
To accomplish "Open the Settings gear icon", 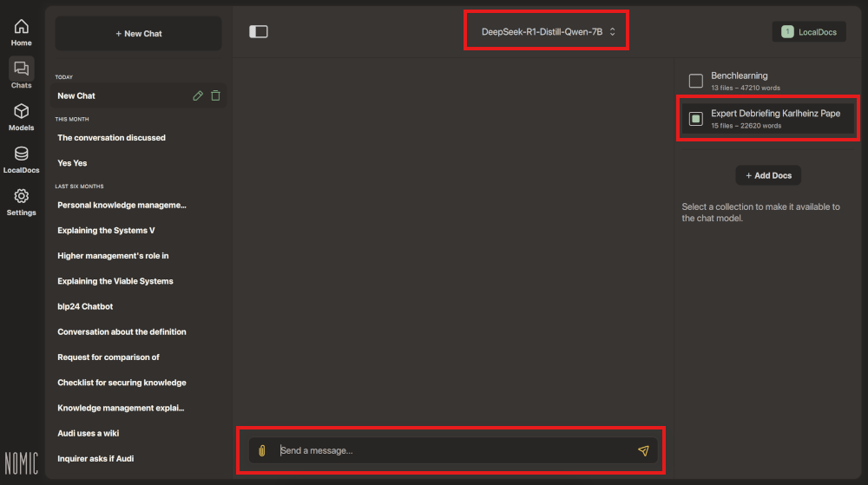I will pos(22,201).
